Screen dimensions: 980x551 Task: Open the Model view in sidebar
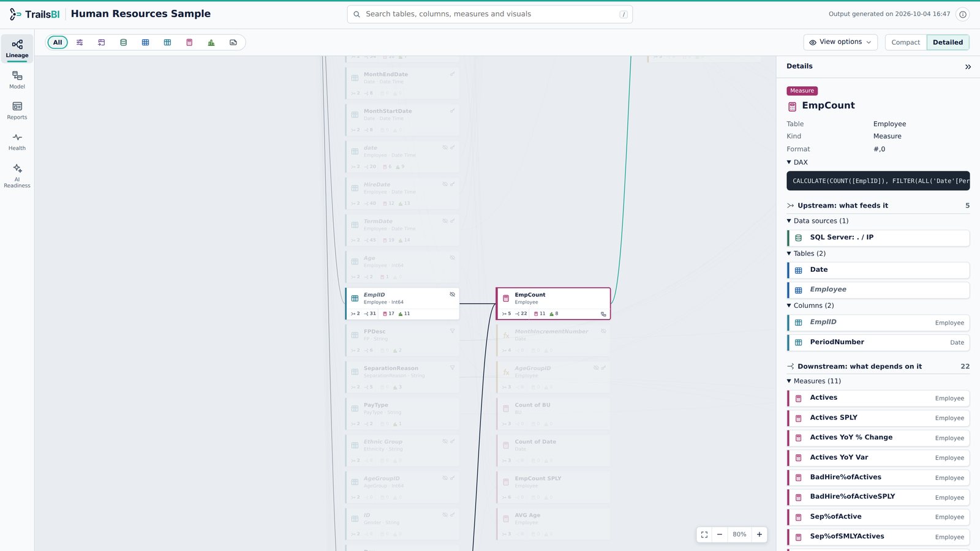(17, 80)
